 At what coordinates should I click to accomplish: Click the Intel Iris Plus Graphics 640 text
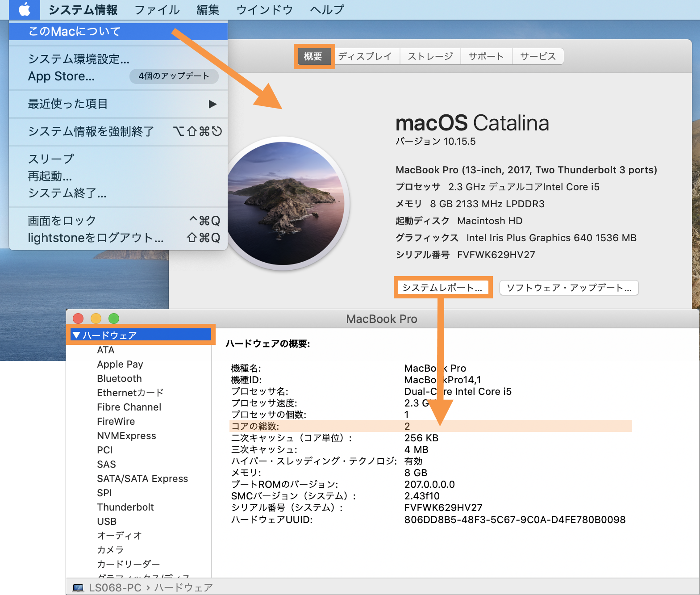tap(529, 238)
